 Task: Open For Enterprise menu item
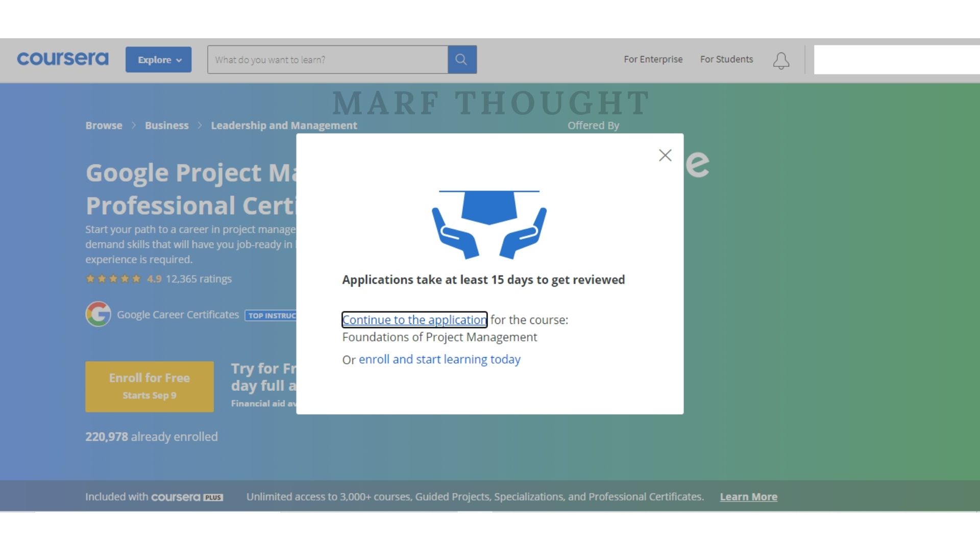[x=653, y=59]
